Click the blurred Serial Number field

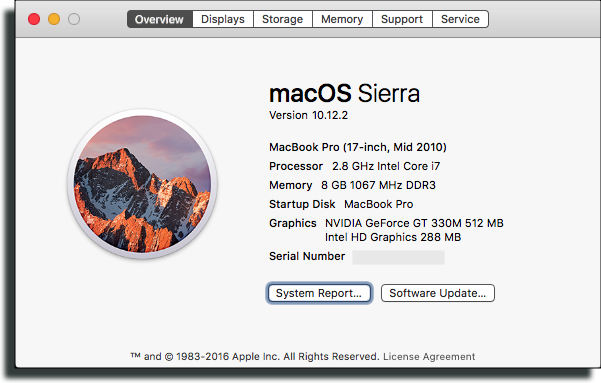click(x=398, y=257)
